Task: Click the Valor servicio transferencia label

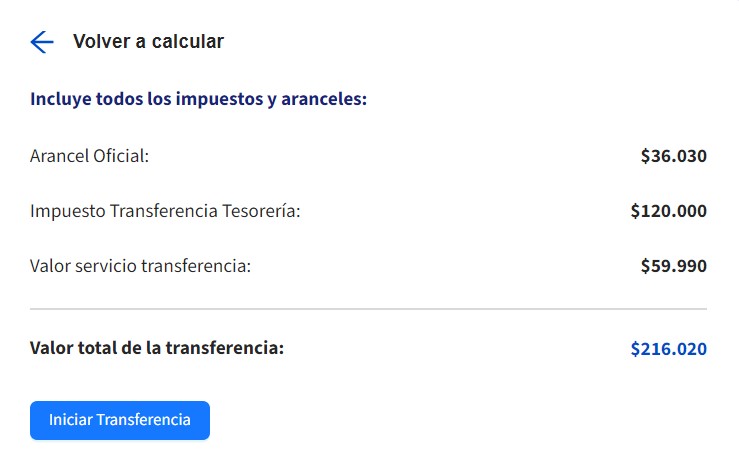Action: tap(140, 266)
